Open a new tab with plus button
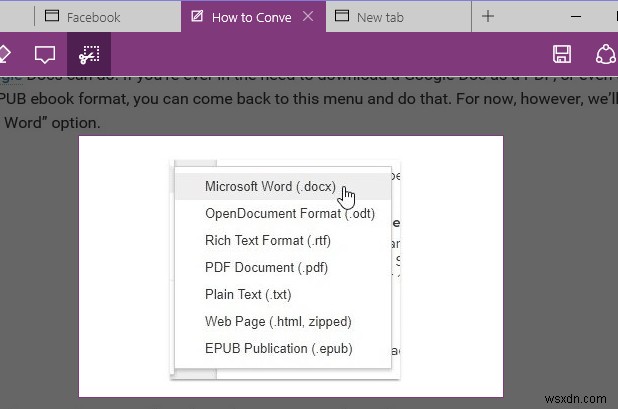Image resolution: width=618 pixels, height=409 pixels. (x=488, y=17)
